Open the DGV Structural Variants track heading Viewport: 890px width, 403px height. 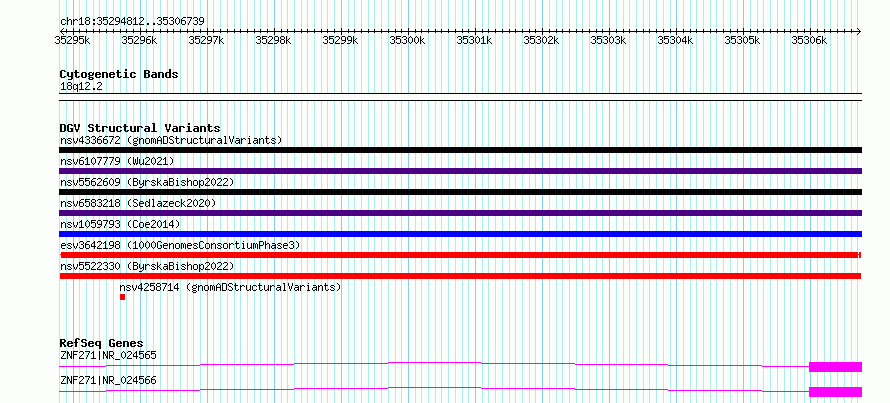tap(140, 128)
